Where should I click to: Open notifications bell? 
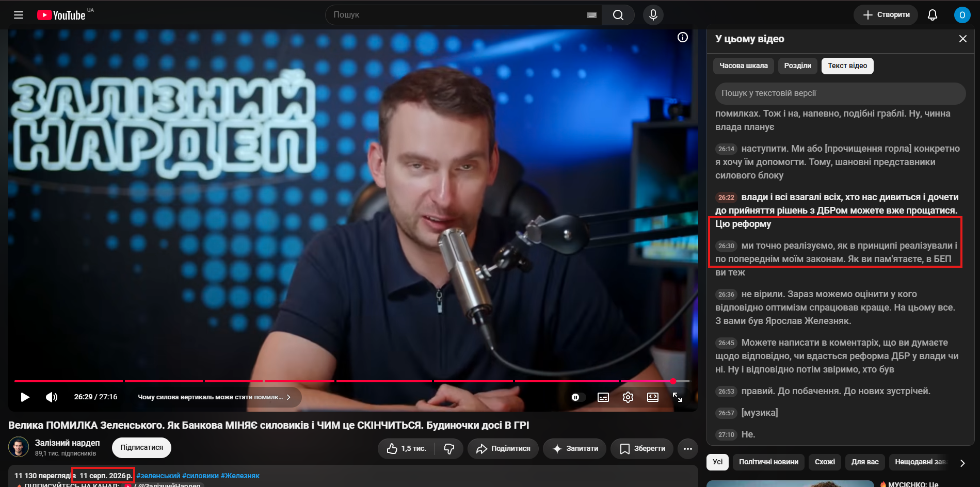pyautogui.click(x=933, y=15)
